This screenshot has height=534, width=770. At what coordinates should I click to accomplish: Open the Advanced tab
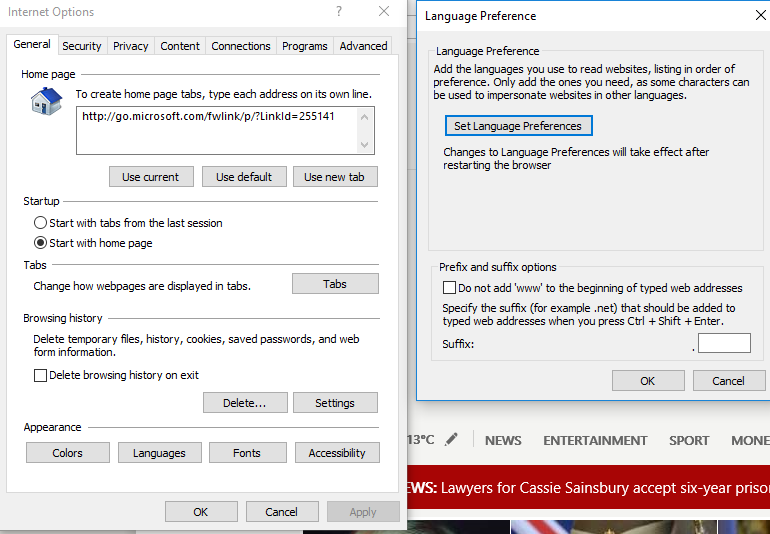[x=363, y=46]
